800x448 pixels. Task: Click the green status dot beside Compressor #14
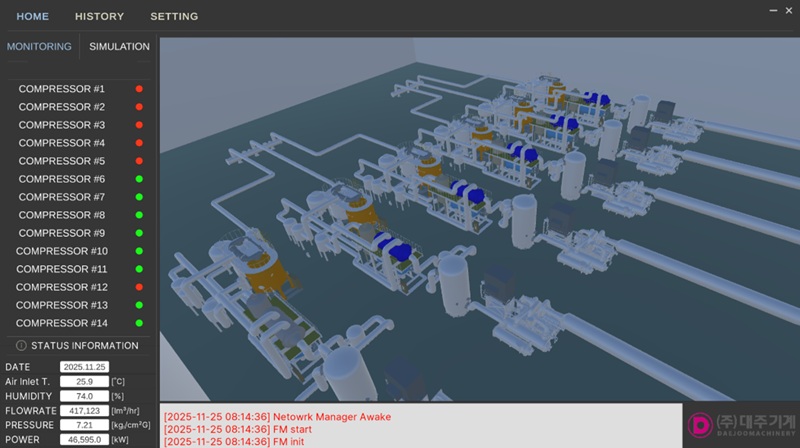tap(139, 323)
